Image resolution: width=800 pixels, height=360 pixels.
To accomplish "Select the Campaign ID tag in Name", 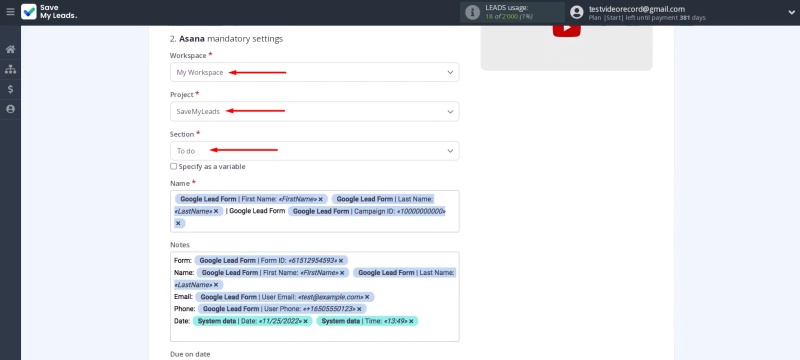I will click(x=366, y=211).
